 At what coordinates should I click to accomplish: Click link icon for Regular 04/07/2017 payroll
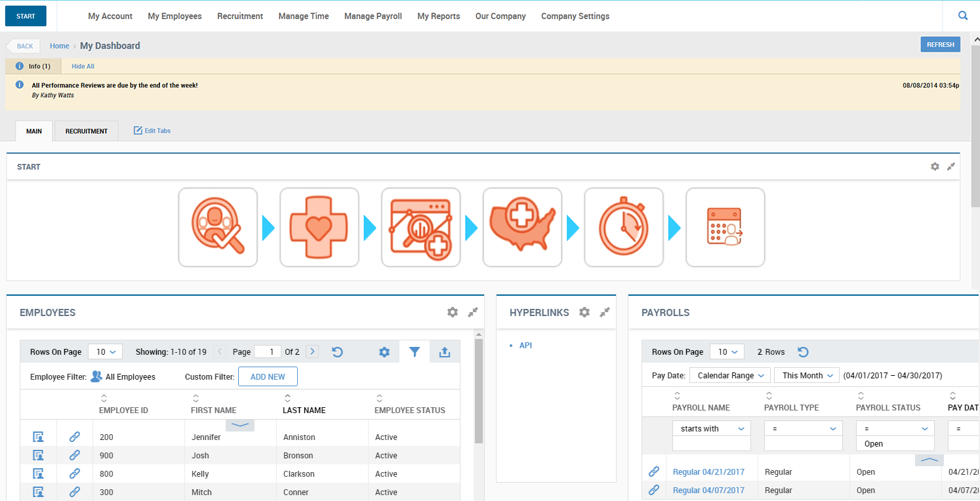point(654,490)
